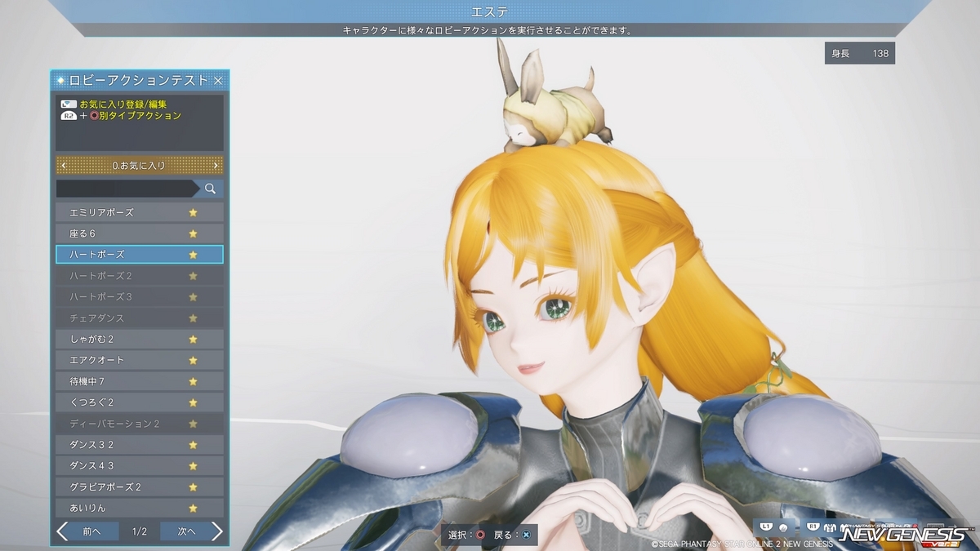Click the 身長 138 height display
980x551 pixels.
pyautogui.click(x=860, y=53)
